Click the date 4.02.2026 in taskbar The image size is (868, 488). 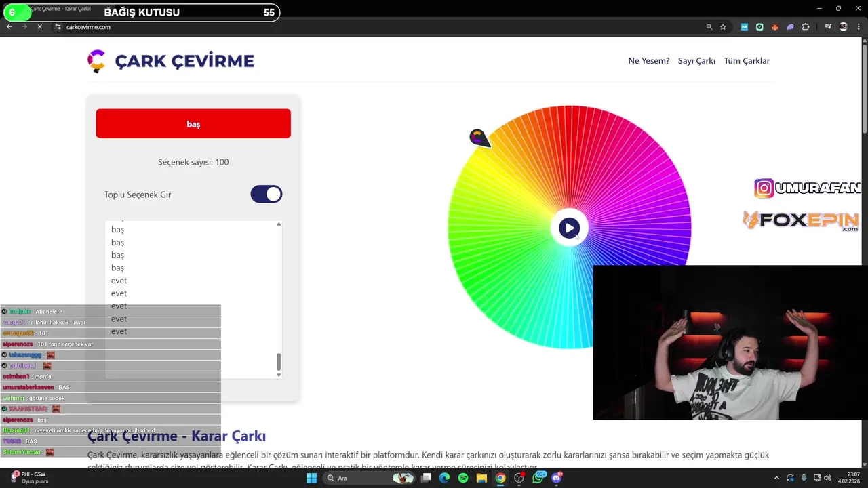click(848, 481)
